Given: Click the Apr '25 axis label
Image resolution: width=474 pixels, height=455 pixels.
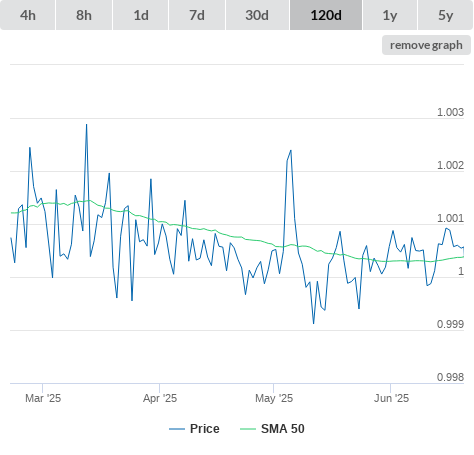Looking at the screenshot, I should point(160,398).
